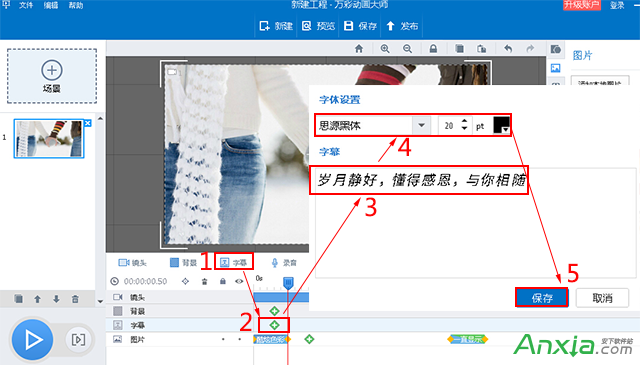
Task: Click the dialog 保存 save button
Action: point(542,298)
